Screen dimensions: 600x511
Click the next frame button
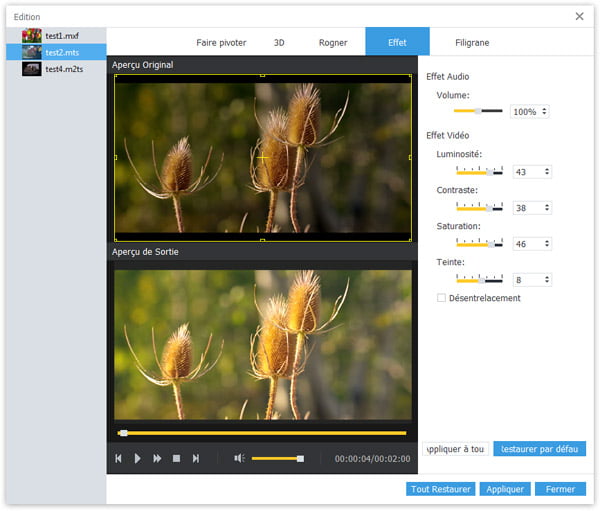click(x=196, y=458)
